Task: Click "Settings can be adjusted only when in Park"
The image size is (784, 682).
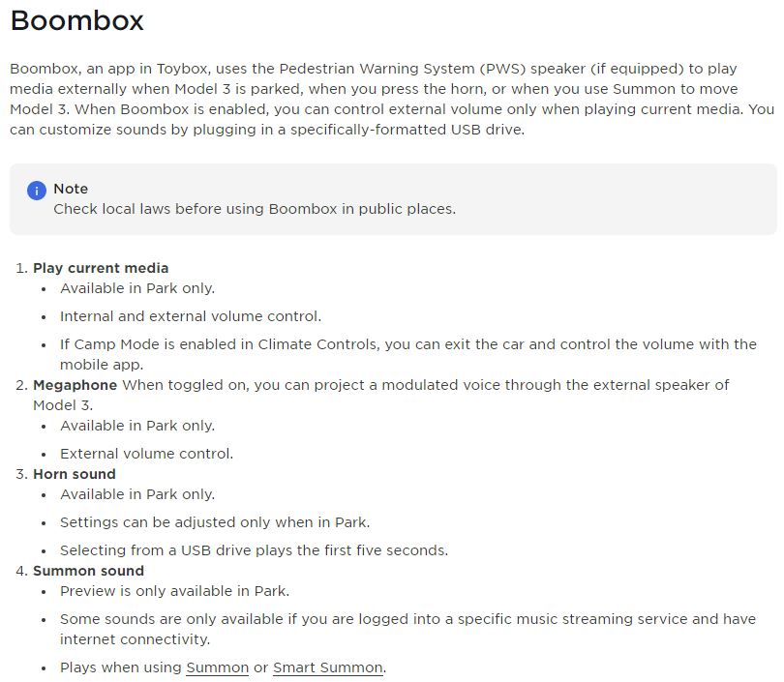Action: pyautogui.click(x=215, y=522)
